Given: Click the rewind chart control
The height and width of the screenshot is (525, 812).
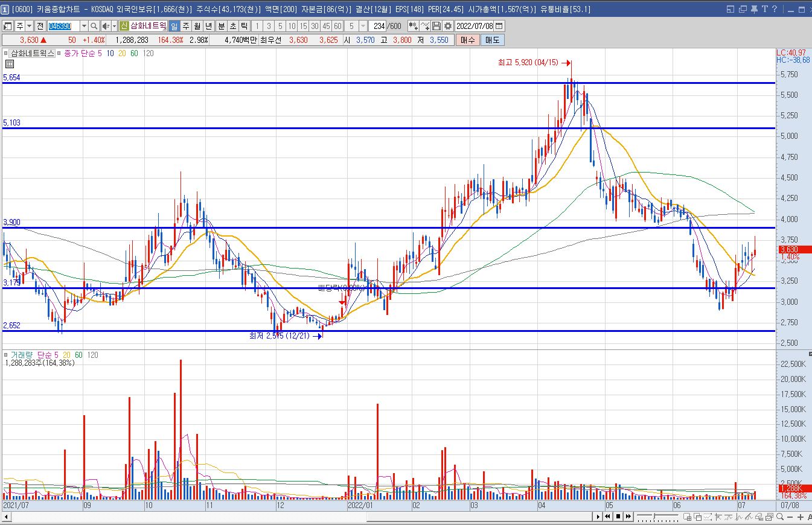Looking at the screenshot, I should [x=607, y=517].
